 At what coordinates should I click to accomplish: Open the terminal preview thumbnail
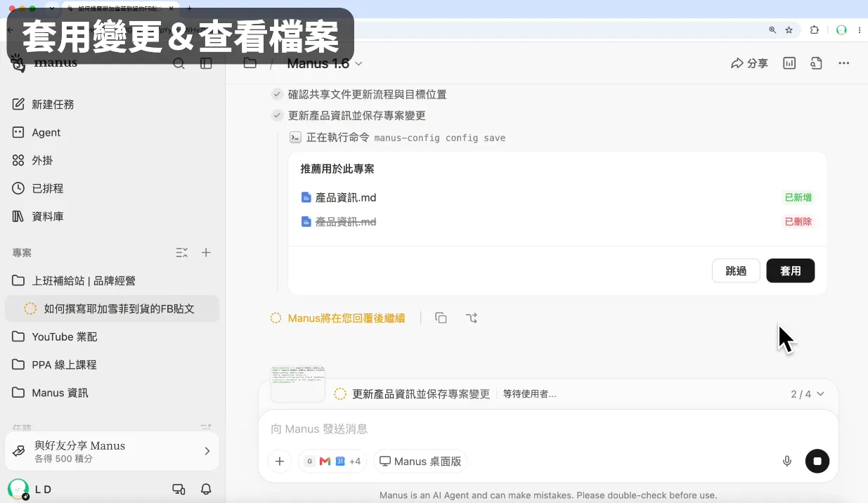pos(298,384)
